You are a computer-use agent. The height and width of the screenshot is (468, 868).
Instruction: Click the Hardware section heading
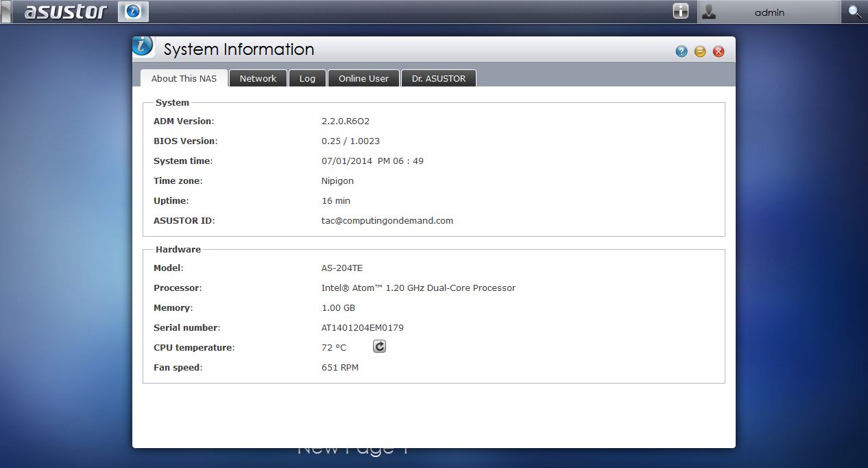178,249
